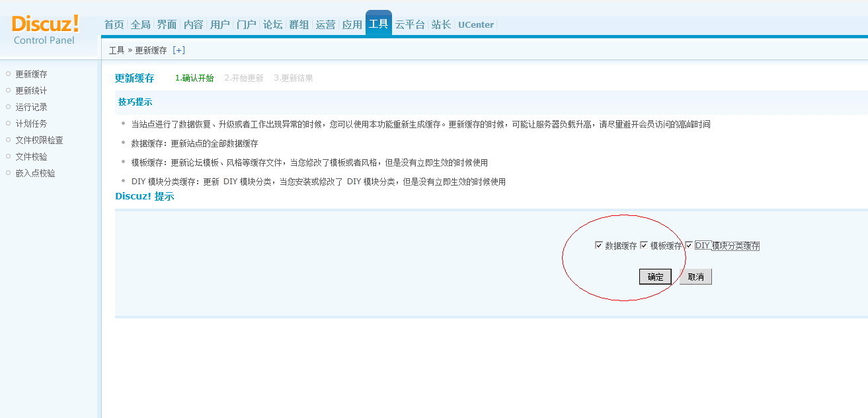868x418 pixels.
Task: Click the 工具 breadcrumb text
Action: (x=116, y=50)
